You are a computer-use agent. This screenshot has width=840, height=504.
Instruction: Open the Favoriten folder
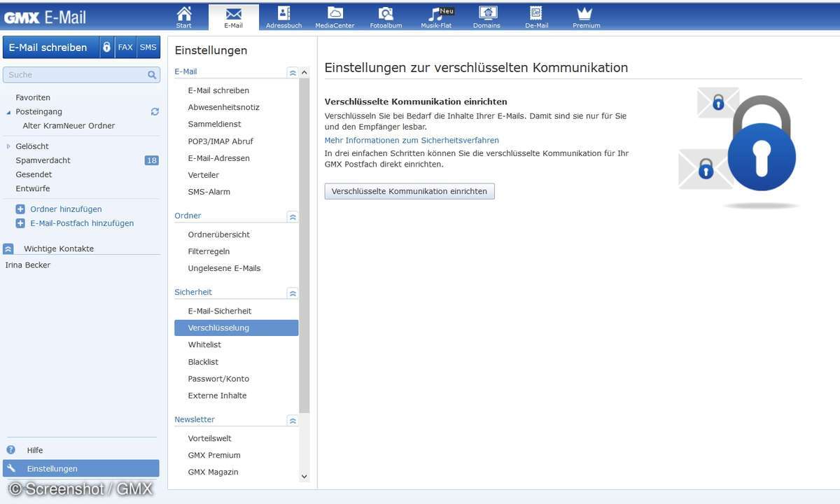(33, 97)
